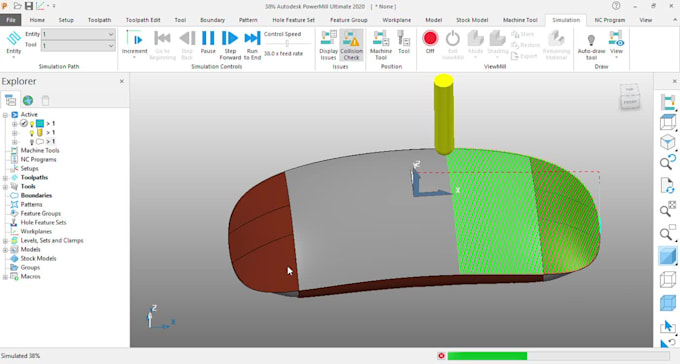Click the zoom with rotate arrow icon
The width and height of the screenshot is (680, 364).
tap(667, 162)
